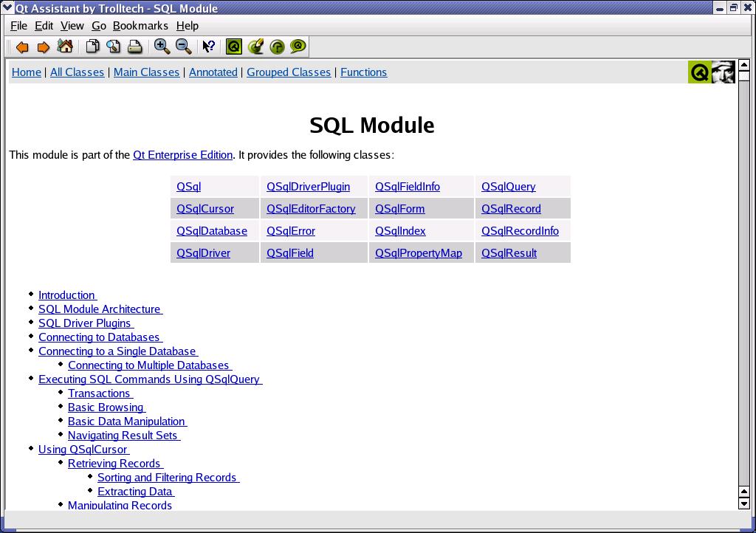Zoom out with the minus magnifier
The width and height of the screenshot is (756, 533).
[x=183, y=47]
